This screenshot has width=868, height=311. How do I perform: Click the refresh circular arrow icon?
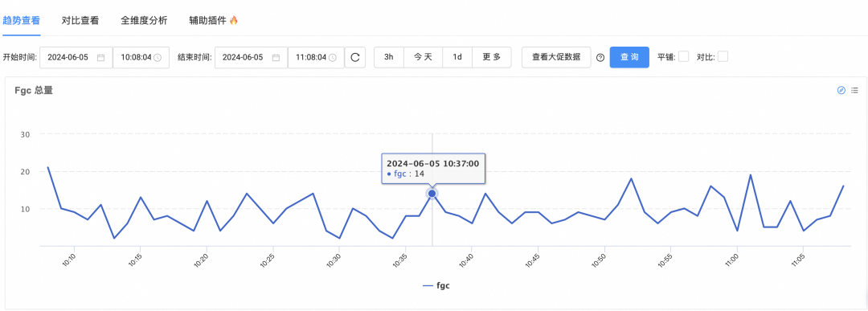tap(355, 57)
